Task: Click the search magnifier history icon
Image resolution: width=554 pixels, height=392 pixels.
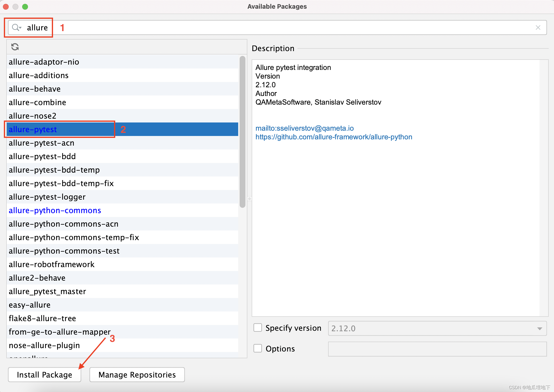Action: tap(16, 27)
